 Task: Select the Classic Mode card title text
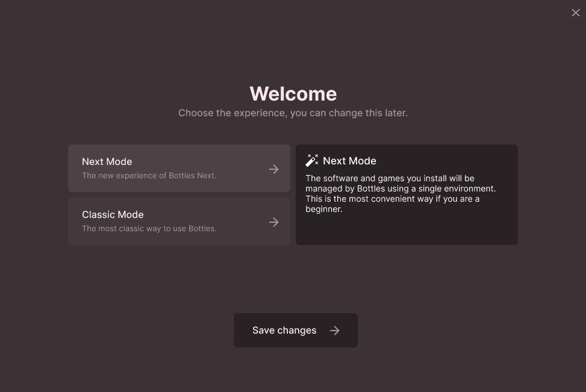point(113,214)
